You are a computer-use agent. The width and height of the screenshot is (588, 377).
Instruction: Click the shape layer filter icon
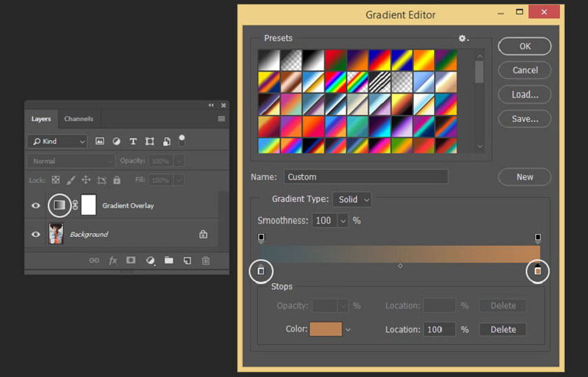pyautogui.click(x=150, y=141)
